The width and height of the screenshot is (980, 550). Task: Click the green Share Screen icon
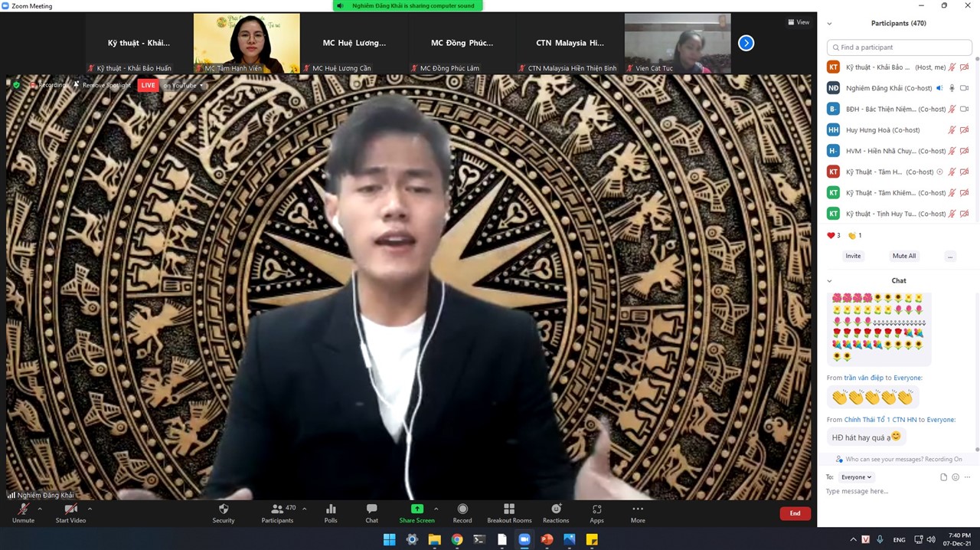coord(416,509)
